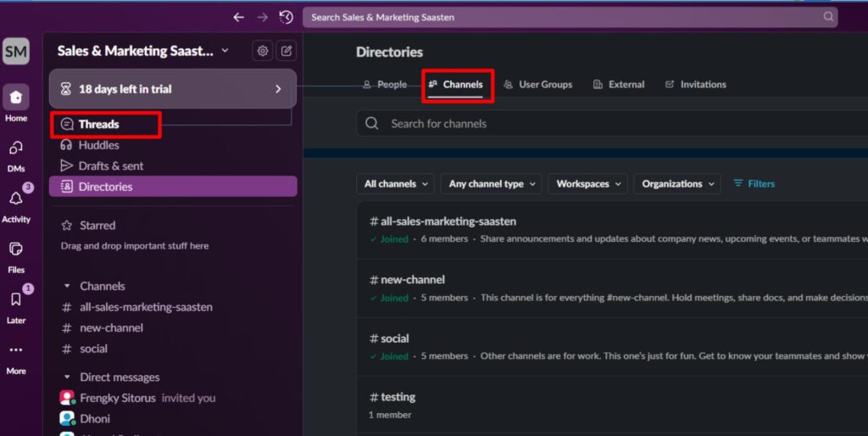Viewport: 868px width, 436px height.
Task: Click the 18 days left in trial banner
Action: 173,88
